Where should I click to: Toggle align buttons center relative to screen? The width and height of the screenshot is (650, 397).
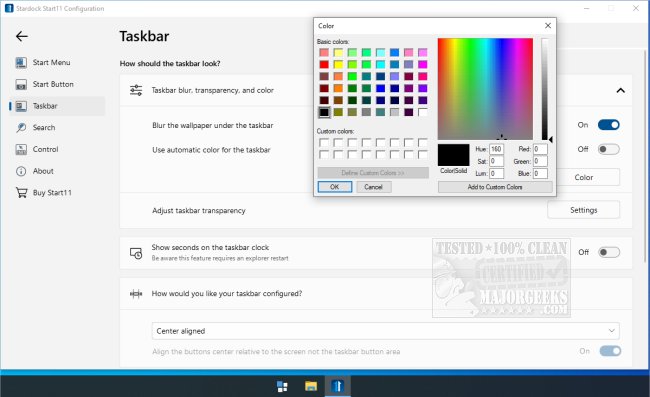pyautogui.click(x=610, y=351)
